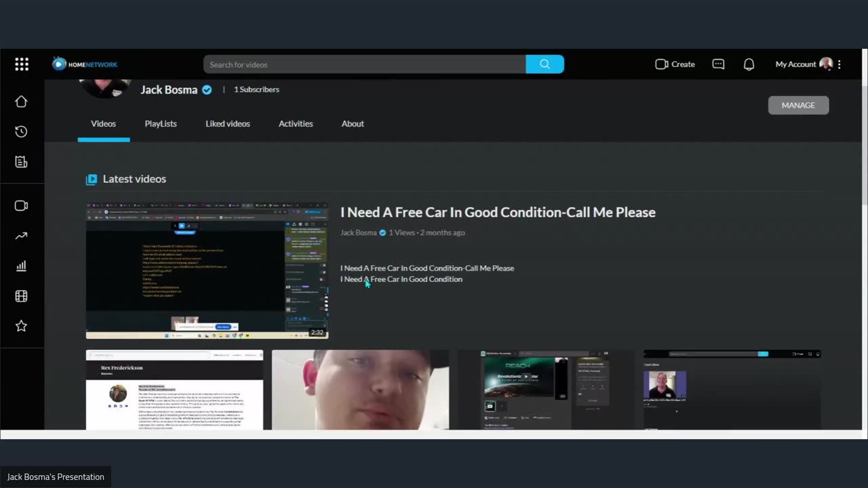The width and height of the screenshot is (868, 488).
Task: Open the face close-up video thumbnail
Action: coord(360,390)
